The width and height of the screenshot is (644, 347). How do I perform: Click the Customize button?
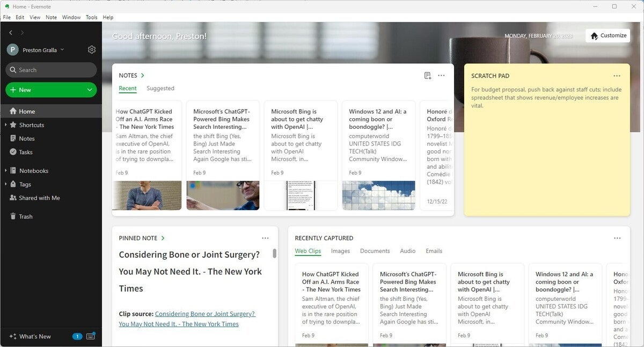click(608, 35)
